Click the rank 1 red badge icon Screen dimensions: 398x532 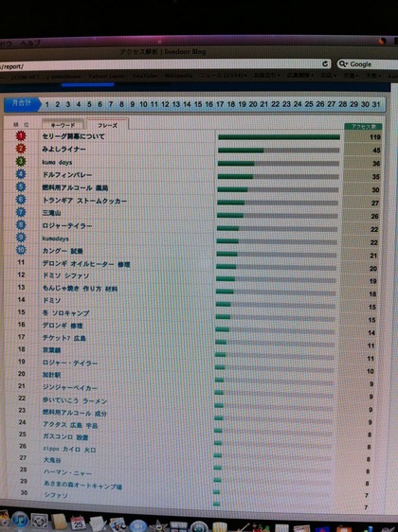[21, 135]
